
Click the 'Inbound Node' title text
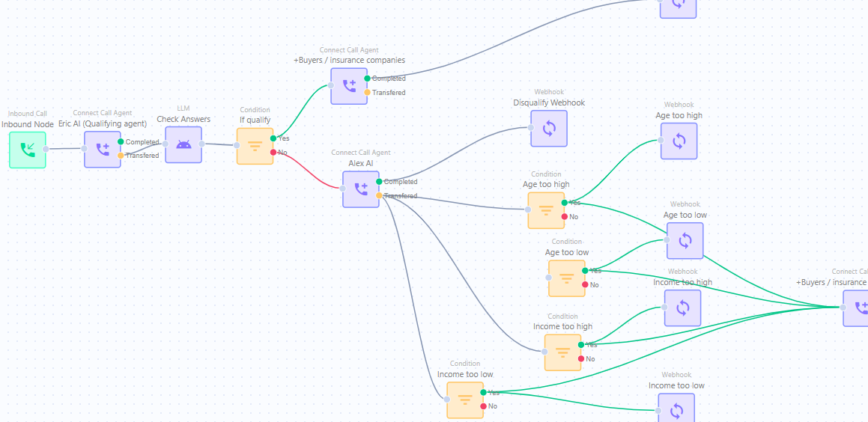[28, 124]
